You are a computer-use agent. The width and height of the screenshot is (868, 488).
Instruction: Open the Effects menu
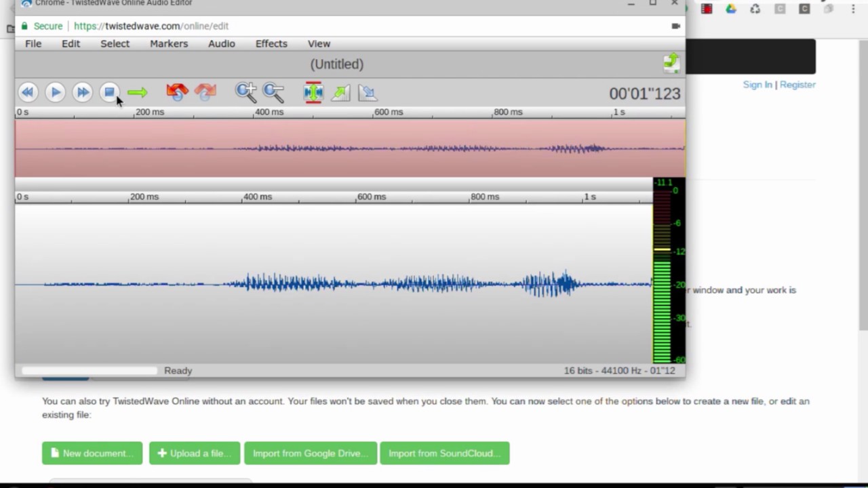tap(271, 43)
